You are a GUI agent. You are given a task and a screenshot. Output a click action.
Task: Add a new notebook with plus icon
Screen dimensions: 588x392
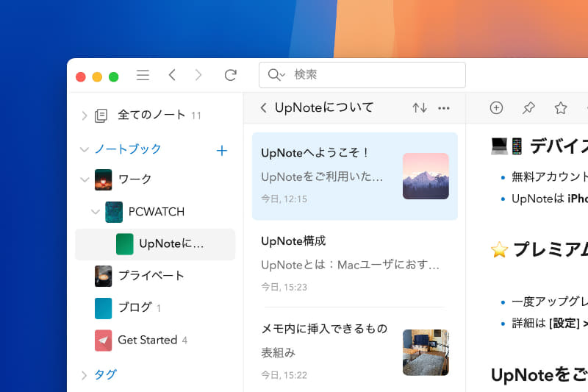point(222,151)
